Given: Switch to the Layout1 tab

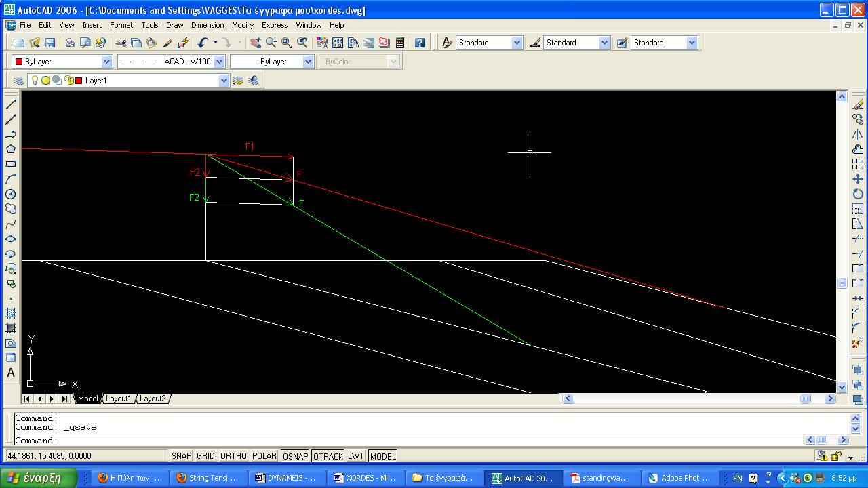Looking at the screenshot, I should pyautogui.click(x=118, y=399).
